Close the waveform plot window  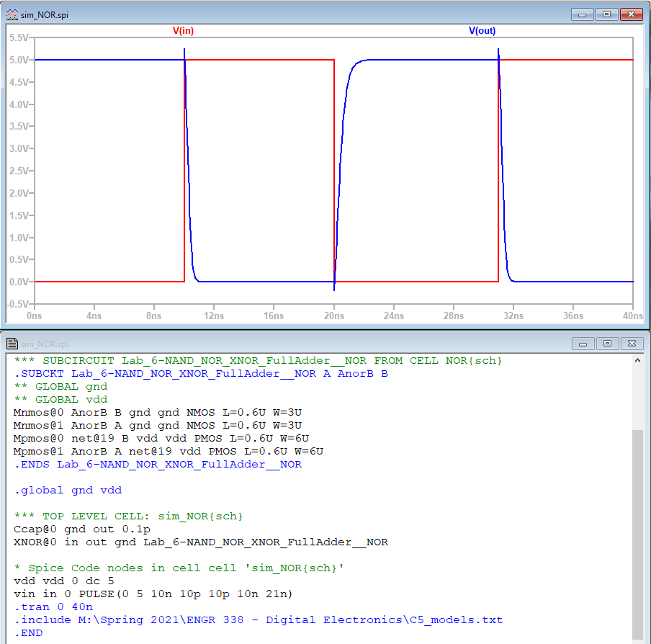[x=631, y=14]
